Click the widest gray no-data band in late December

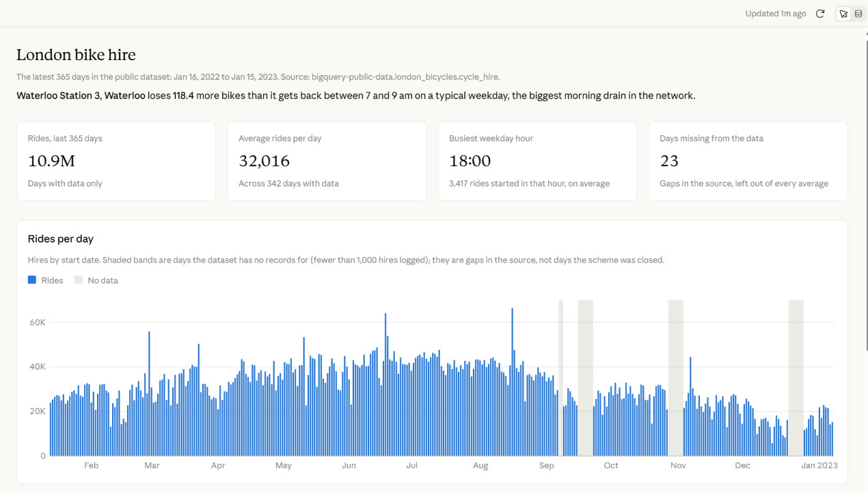796,378
